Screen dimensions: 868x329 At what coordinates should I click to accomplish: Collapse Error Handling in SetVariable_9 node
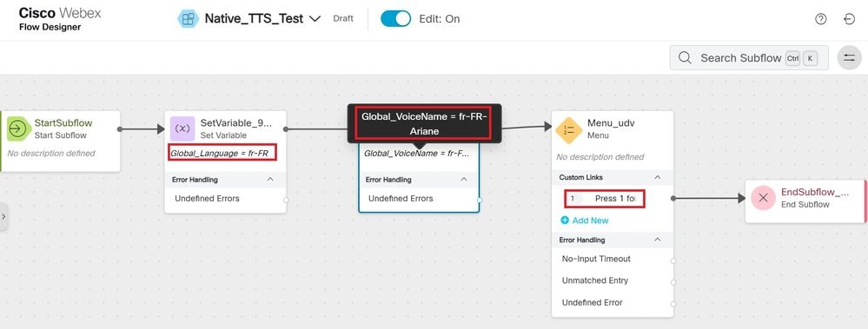[270, 180]
